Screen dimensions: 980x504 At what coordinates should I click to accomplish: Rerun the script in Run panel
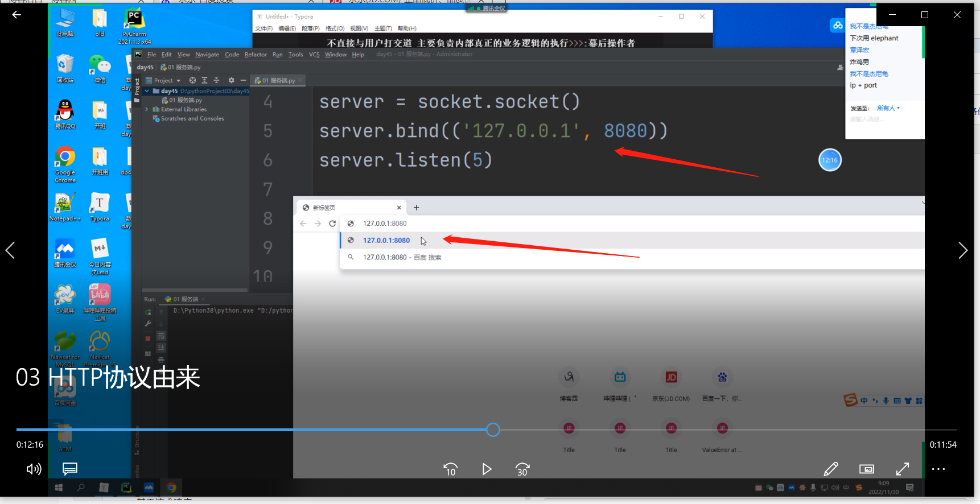click(x=148, y=312)
